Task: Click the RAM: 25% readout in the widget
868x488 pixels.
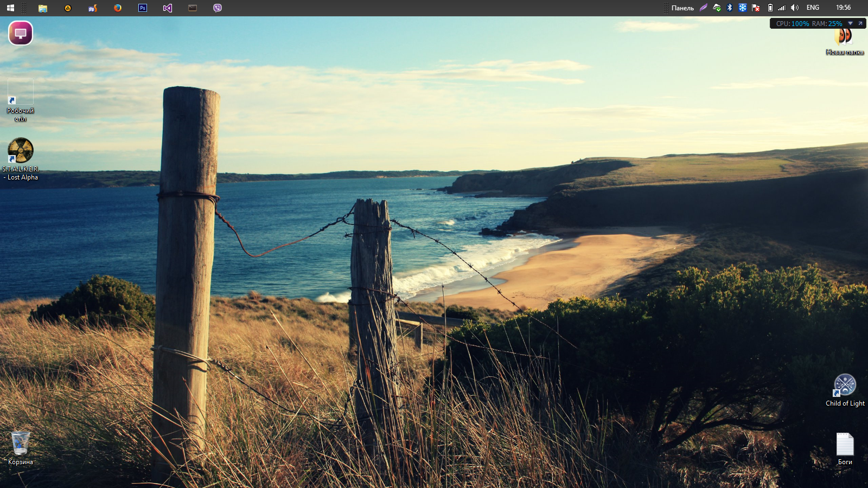Action: tap(827, 23)
